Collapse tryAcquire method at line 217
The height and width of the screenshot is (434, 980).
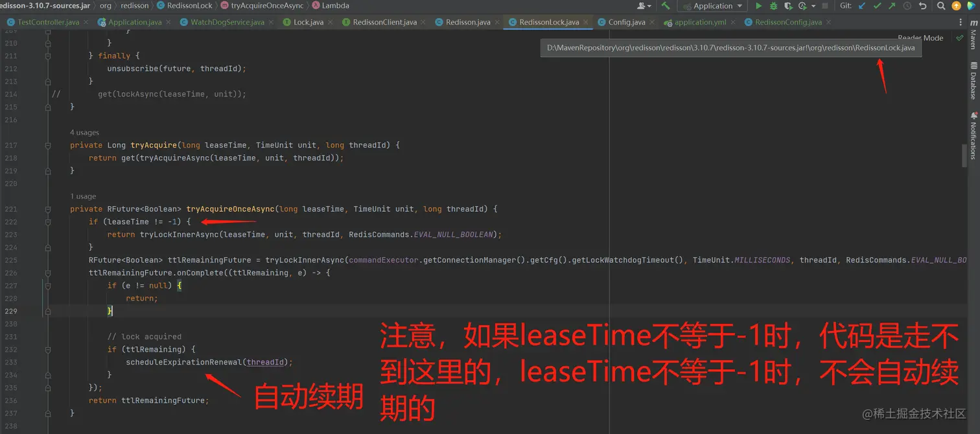tap(48, 145)
